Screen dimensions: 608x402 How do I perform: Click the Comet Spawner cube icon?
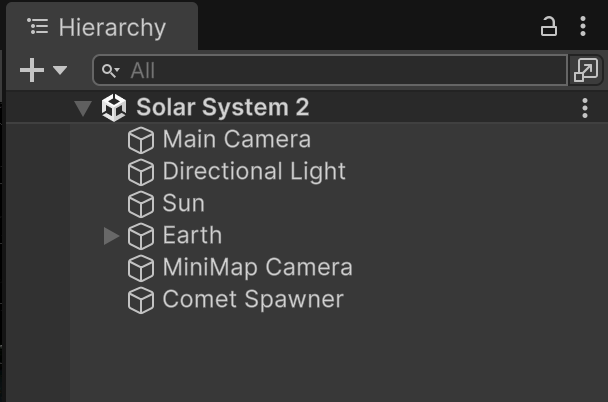(141, 300)
